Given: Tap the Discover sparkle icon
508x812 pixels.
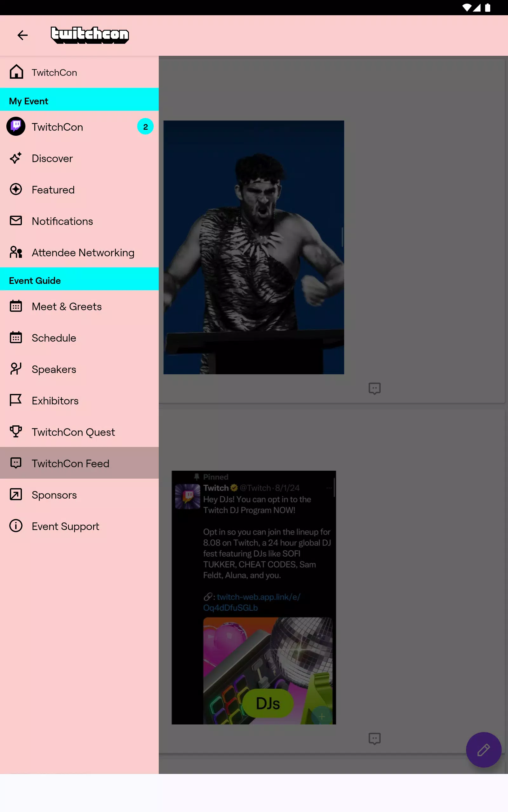Looking at the screenshot, I should click(x=16, y=158).
